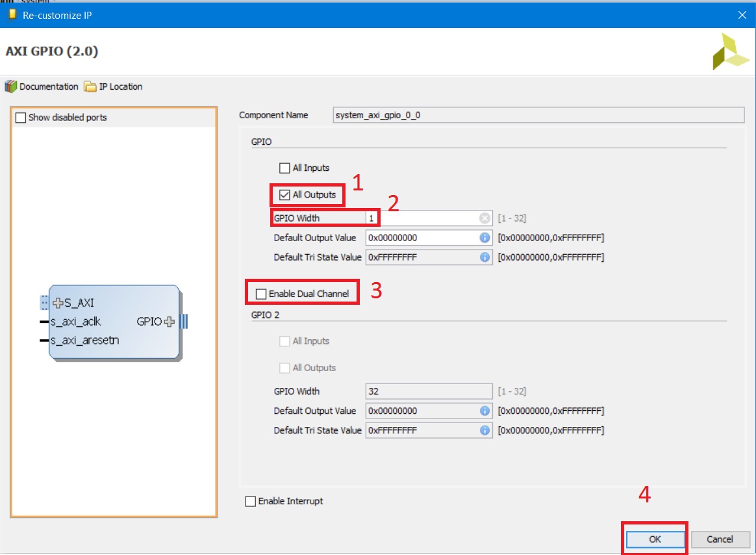Click info icon beside GPIO Default Tri State Value
The width and height of the screenshot is (756, 555).
tap(485, 257)
